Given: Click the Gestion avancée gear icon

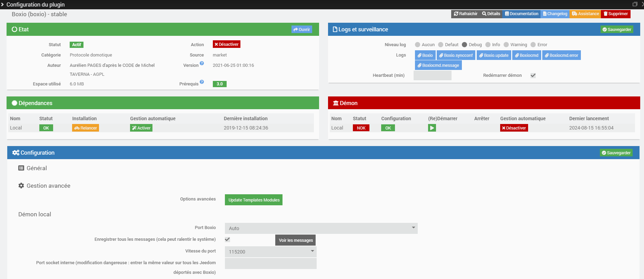Looking at the screenshot, I should coord(21,186).
